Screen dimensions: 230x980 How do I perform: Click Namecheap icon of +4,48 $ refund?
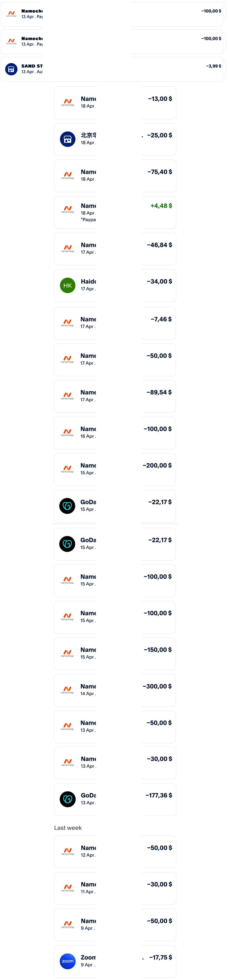point(68,209)
